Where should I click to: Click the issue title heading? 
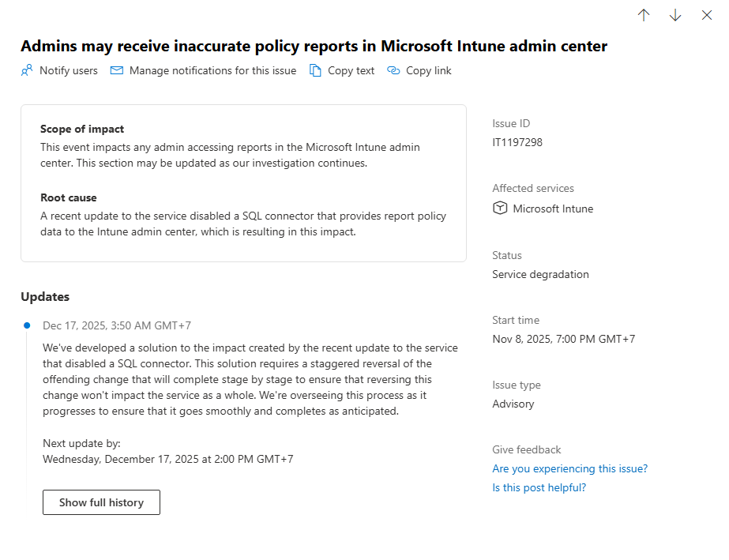314,46
